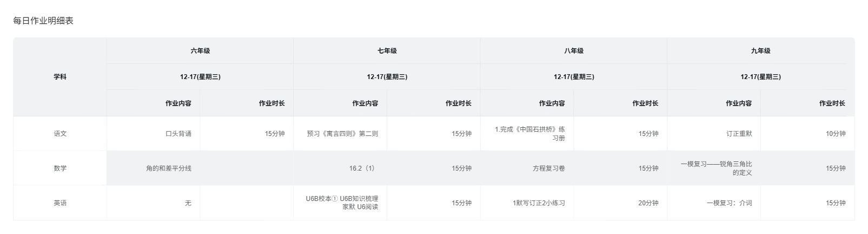Click the 语文 subject row label
This screenshot has width=868, height=234.
(60, 134)
